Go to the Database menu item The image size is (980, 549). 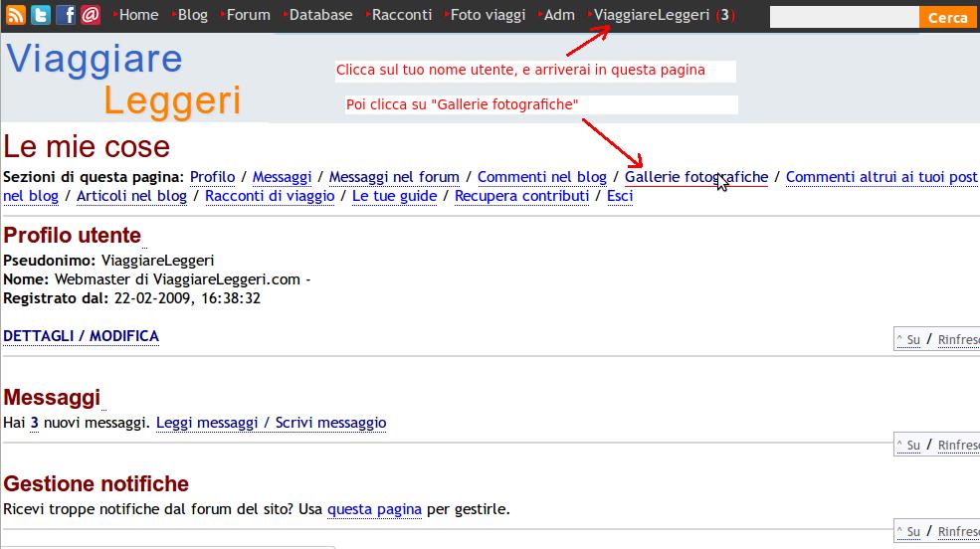pyautogui.click(x=320, y=15)
